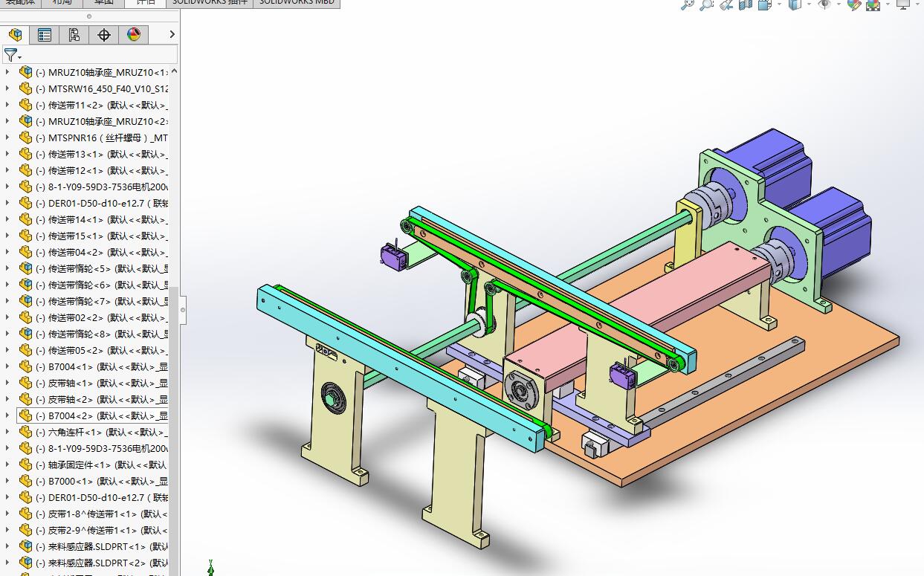Open the PropertyManager tab
The width and height of the screenshot is (924, 576).
(x=45, y=34)
